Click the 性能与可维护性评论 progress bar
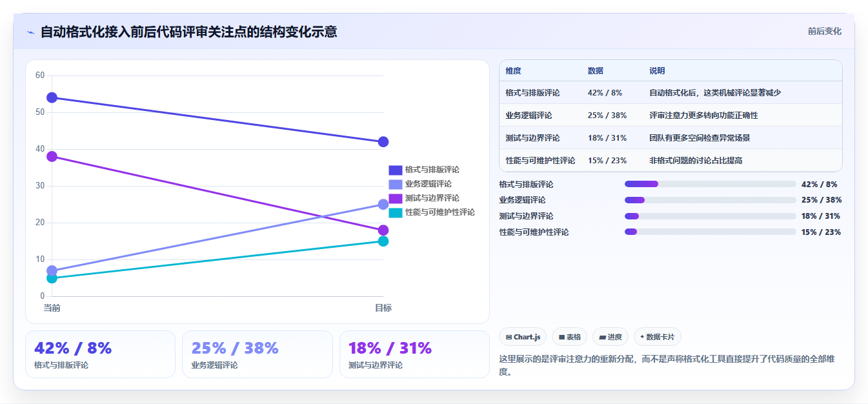Image resolution: width=868 pixels, height=404 pixels. 710,232
